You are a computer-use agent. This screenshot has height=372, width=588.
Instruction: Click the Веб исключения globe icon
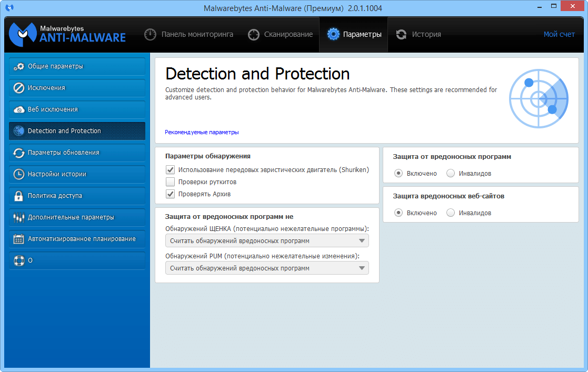18,109
